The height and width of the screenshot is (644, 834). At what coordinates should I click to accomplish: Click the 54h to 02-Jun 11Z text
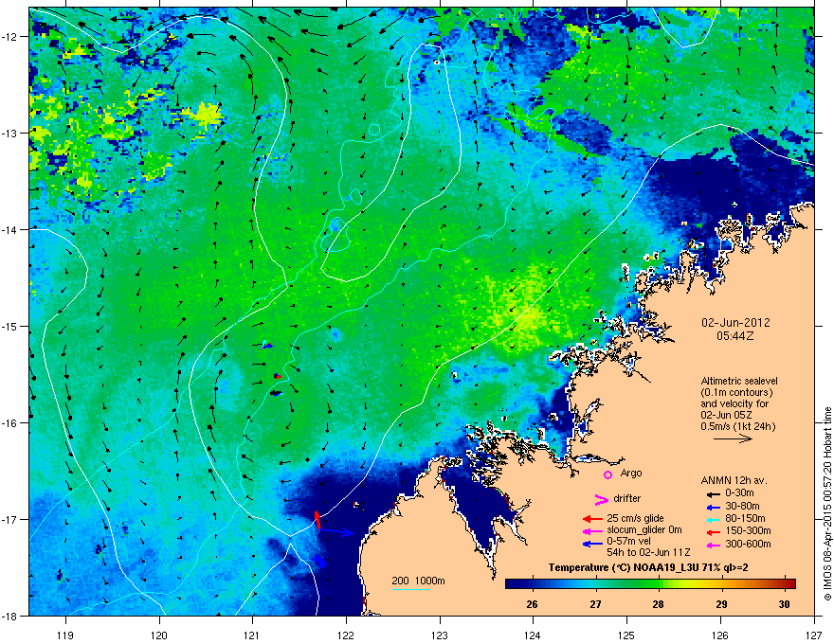[648, 553]
